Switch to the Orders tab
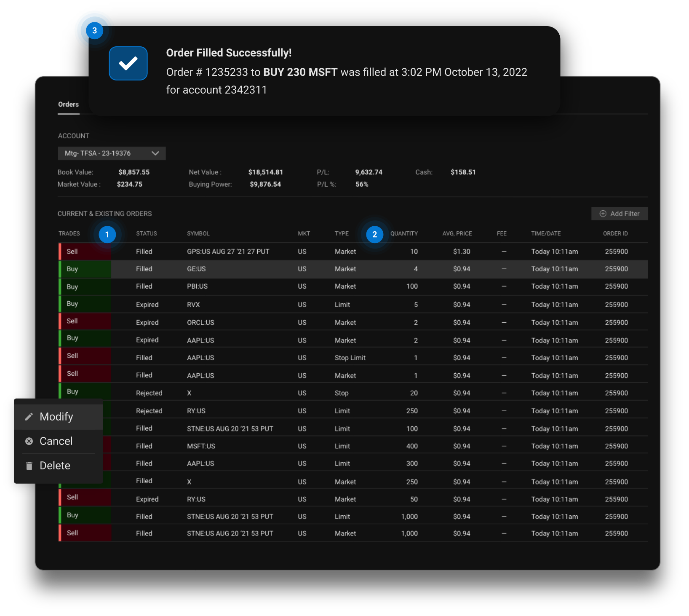Viewport: 689px width, 616px height. coord(68,104)
